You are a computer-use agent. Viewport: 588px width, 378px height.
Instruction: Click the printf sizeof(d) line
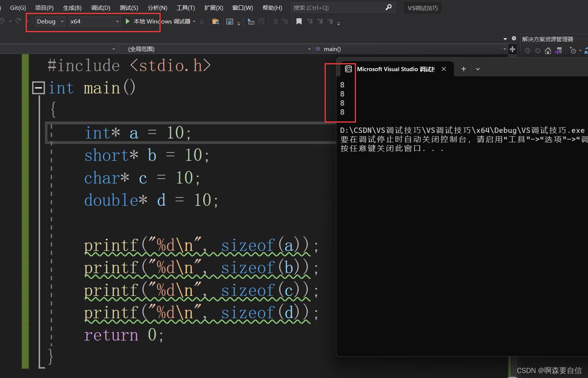pos(201,313)
